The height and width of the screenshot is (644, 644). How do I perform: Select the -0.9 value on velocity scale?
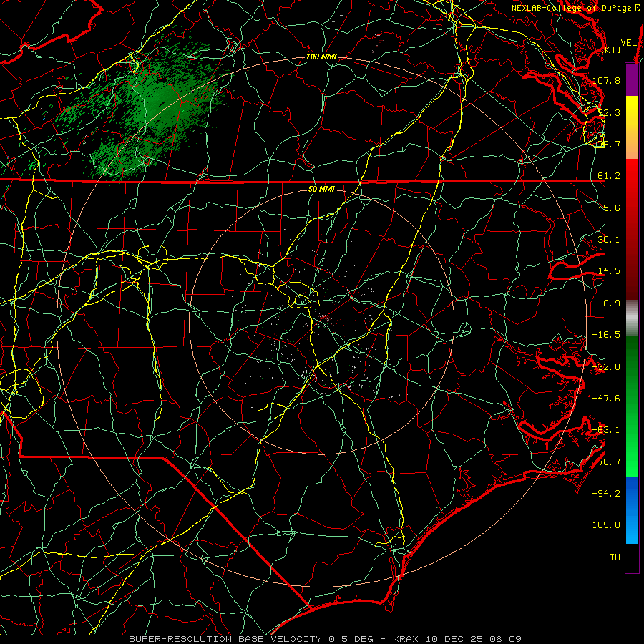609,303
